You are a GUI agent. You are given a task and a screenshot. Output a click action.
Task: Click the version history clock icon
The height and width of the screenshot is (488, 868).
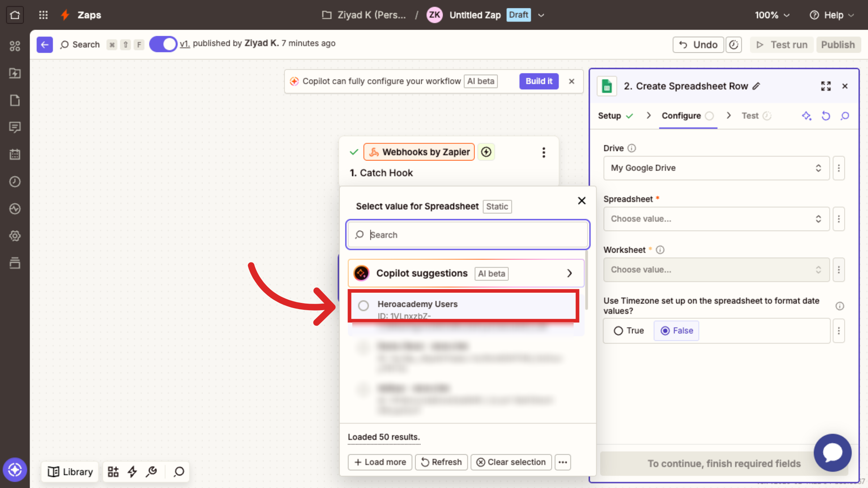pyautogui.click(x=733, y=45)
